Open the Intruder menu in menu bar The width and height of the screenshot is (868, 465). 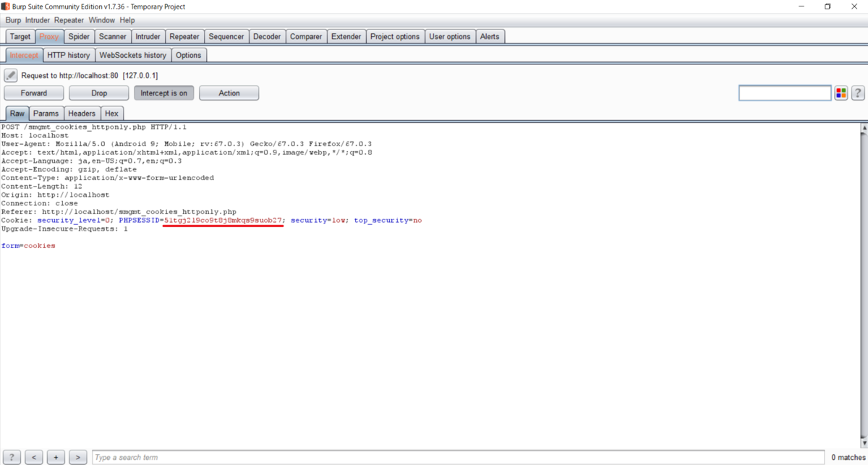click(38, 20)
